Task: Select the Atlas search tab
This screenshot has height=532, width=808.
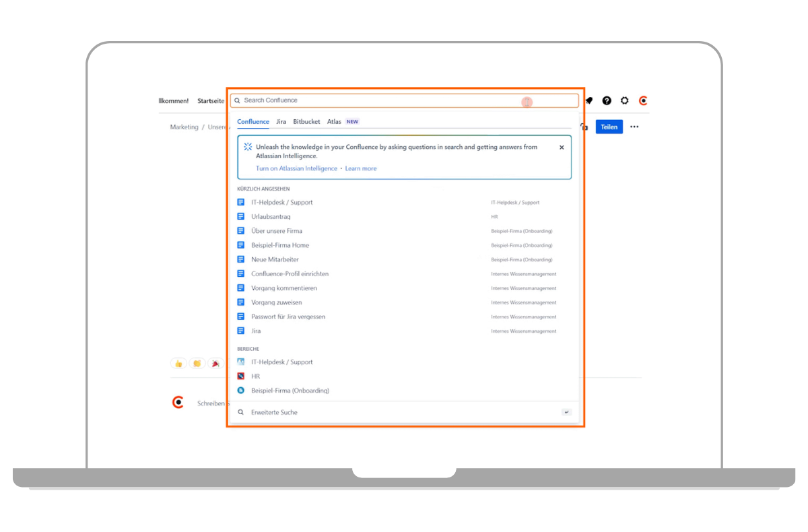Action: tap(334, 122)
